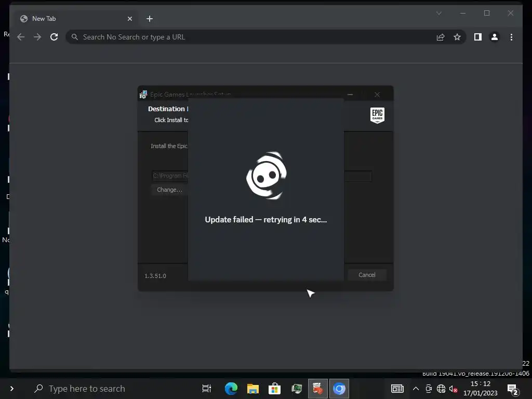
Task: Click the install path field in Epic setup
Action: tap(262, 176)
